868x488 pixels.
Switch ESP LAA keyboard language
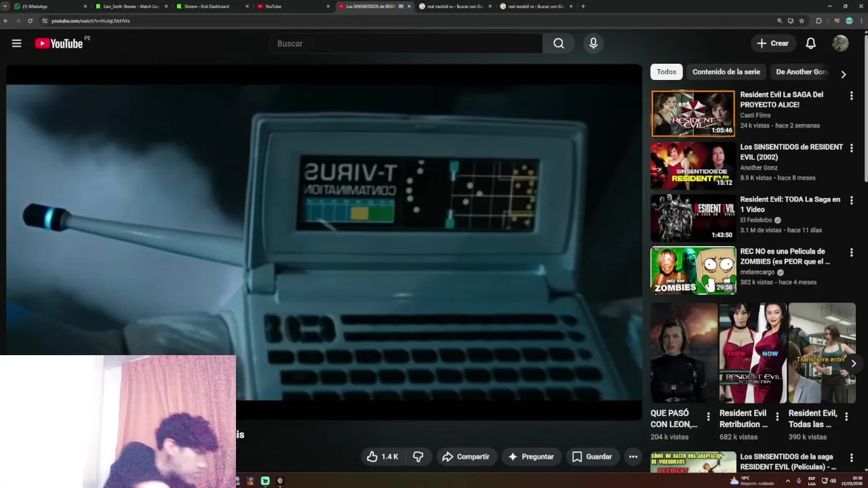coord(812,481)
